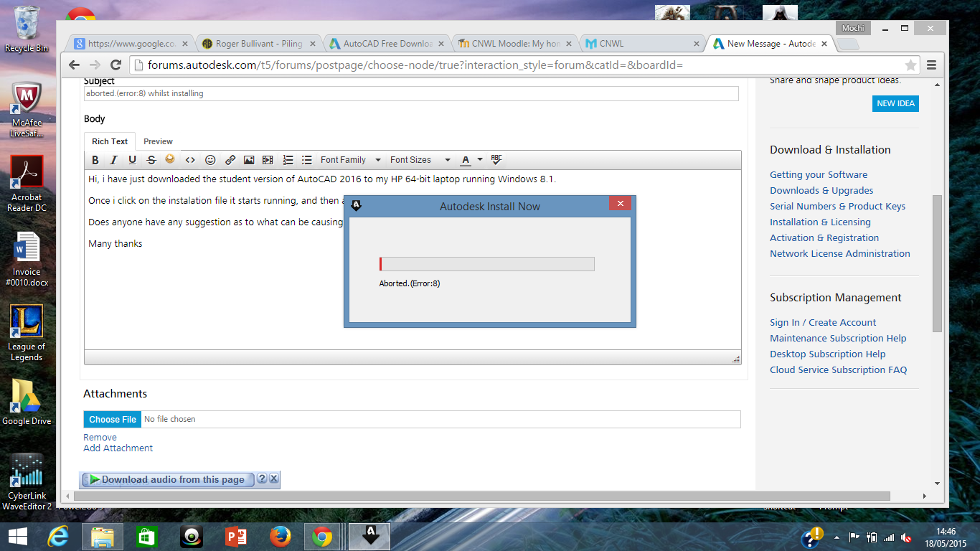Select the Rich Text tab
This screenshot has height=551, width=980.
tap(110, 141)
